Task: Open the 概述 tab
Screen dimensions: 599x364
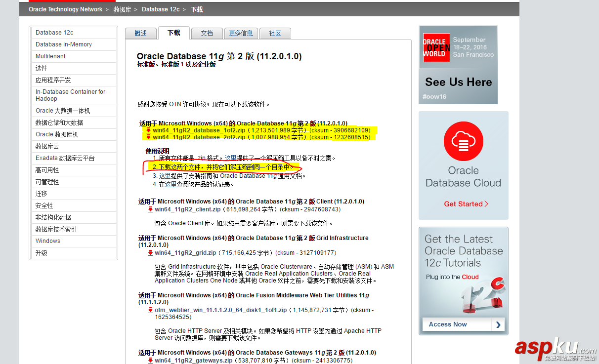Action: coord(141,33)
